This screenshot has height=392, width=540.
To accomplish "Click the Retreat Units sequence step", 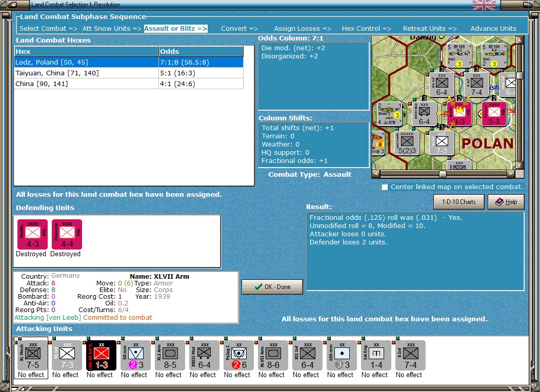I will [430, 29].
